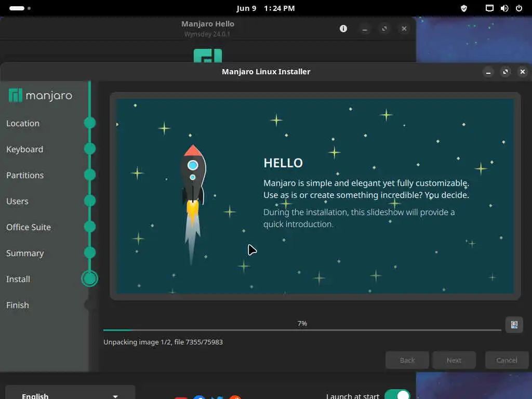Maximize the Manjaro Hello window

tap(384, 29)
